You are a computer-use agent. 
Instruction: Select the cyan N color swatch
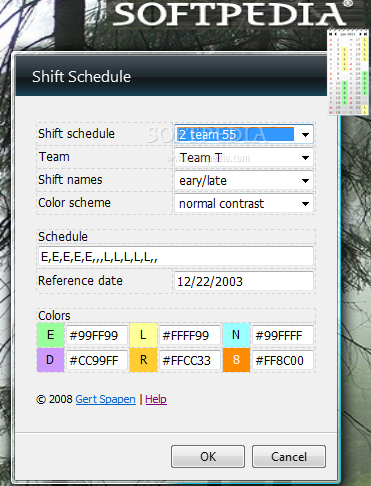point(236,335)
